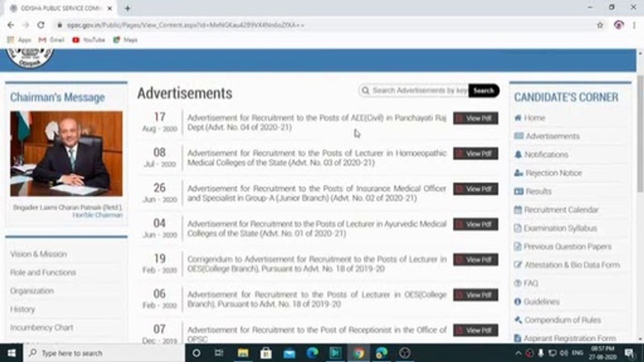Select the Odisha Public Service Commission tab
Screen dimensions: 644x362
[x=61, y=8]
